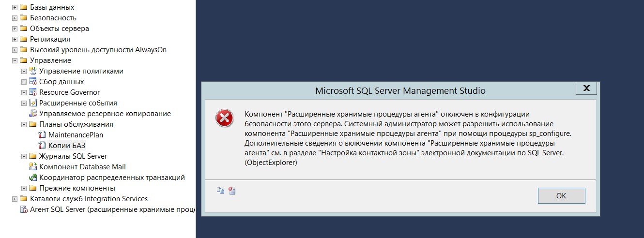Click the MaintenancePlan item icon
This screenshot has width=644, height=238.
click(x=42, y=135)
